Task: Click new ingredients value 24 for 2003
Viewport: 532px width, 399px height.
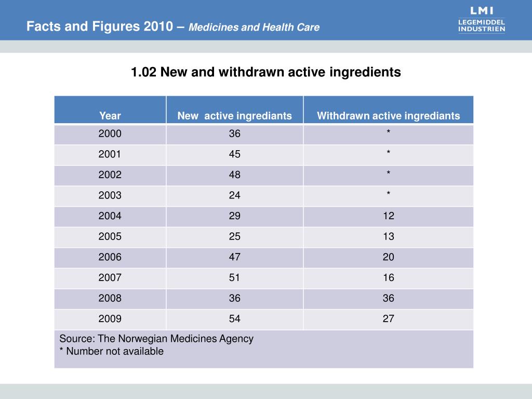Action: 234,195
